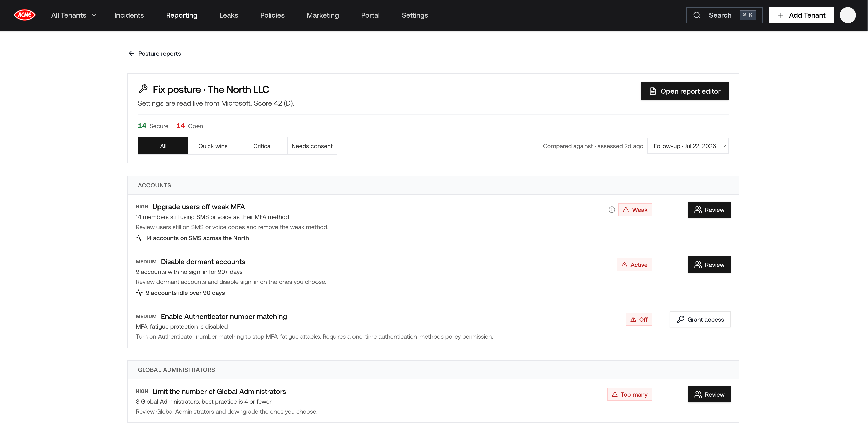Click the ACCOUNTS section header
The height and width of the screenshot is (433, 868).
[433, 185]
